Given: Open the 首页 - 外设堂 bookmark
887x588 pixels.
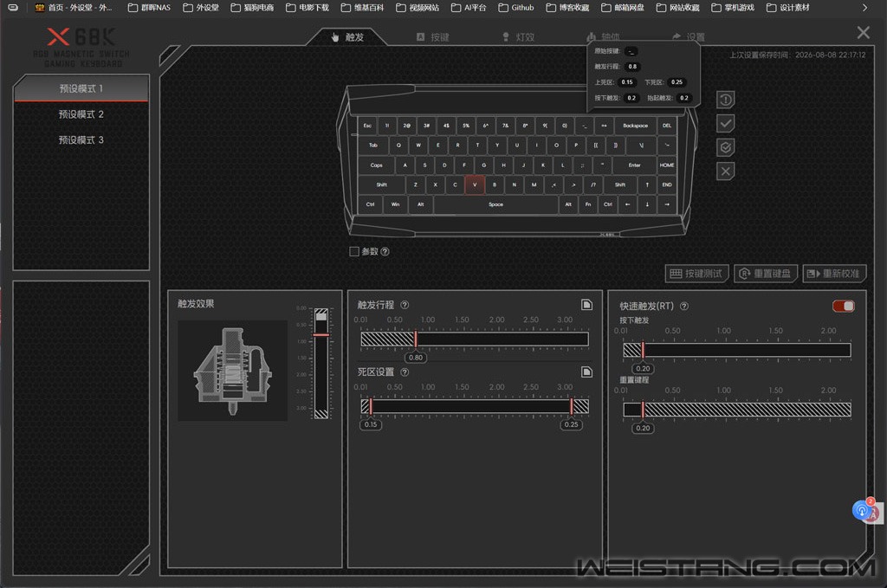Looking at the screenshot, I should tap(74, 7).
